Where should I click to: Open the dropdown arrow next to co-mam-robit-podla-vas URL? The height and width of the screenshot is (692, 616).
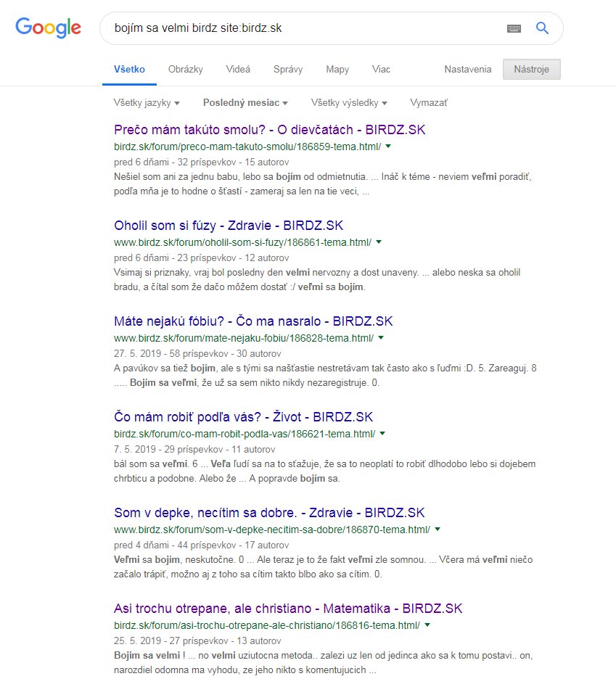tap(382, 433)
